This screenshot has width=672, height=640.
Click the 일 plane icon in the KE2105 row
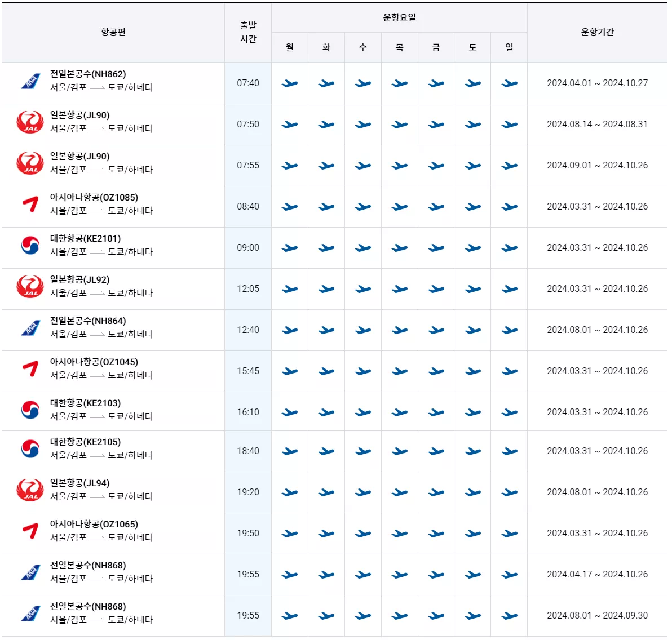coord(509,451)
